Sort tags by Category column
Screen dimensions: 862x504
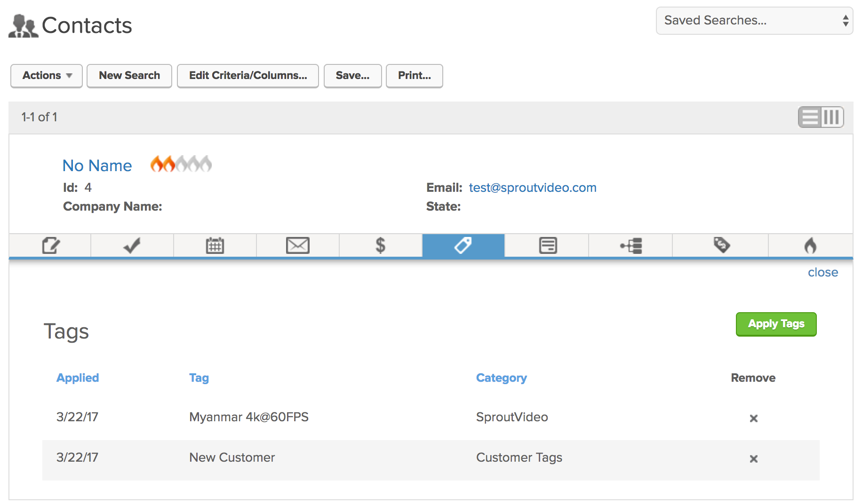tap(502, 378)
